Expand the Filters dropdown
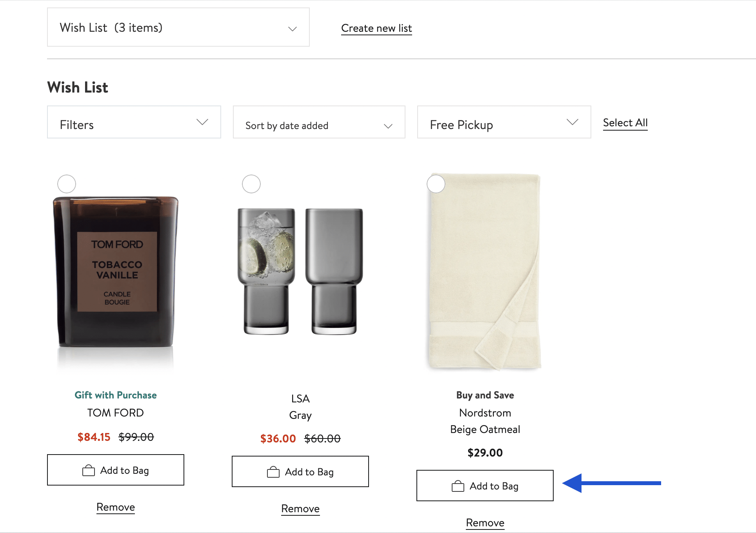756x533 pixels. (x=134, y=122)
